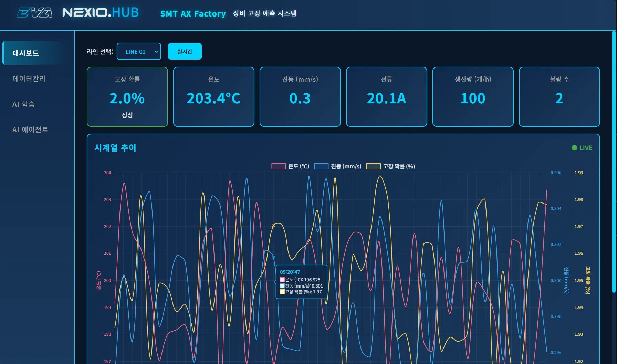Toggle the 고장 확률 (%) legend series

[390, 166]
